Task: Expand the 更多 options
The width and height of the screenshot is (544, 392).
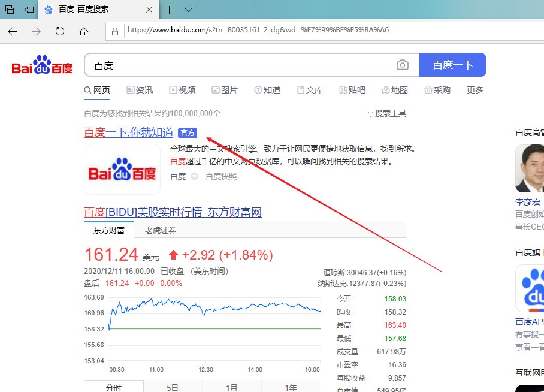Action: 474,89
